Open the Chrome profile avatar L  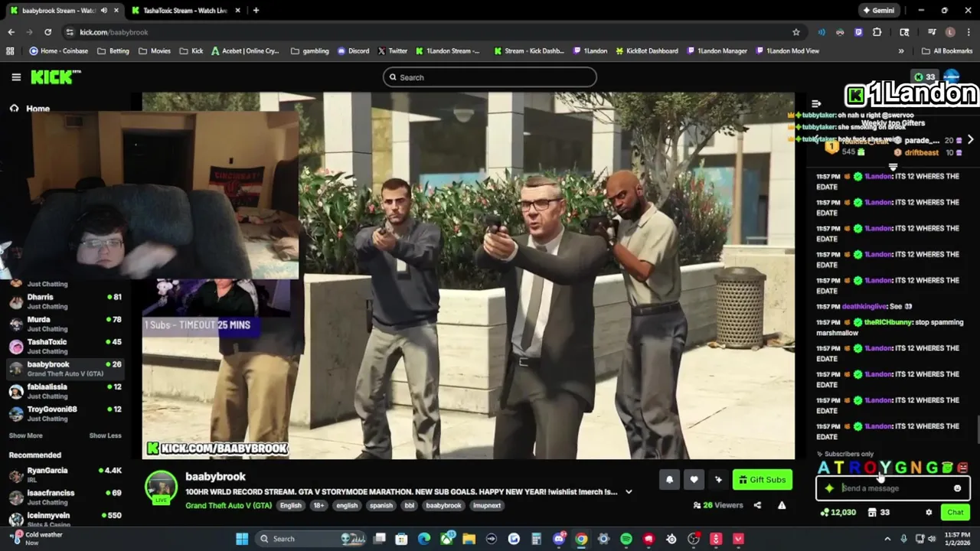click(x=950, y=32)
